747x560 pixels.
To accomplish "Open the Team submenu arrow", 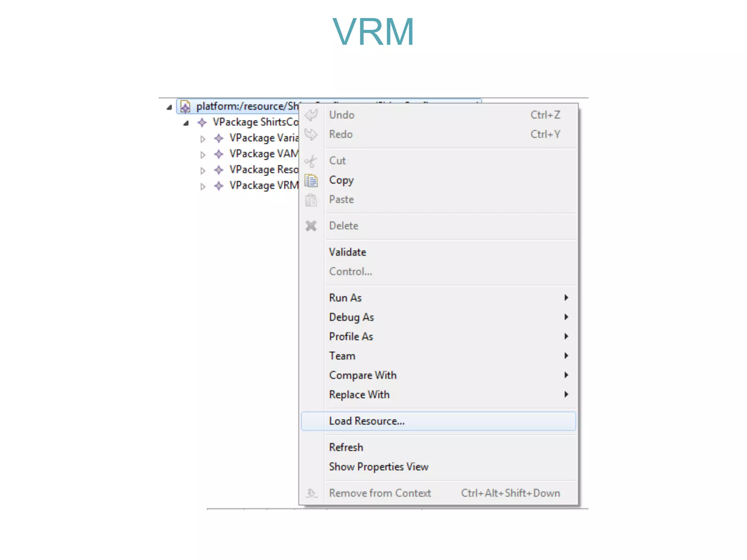I will coord(566,356).
